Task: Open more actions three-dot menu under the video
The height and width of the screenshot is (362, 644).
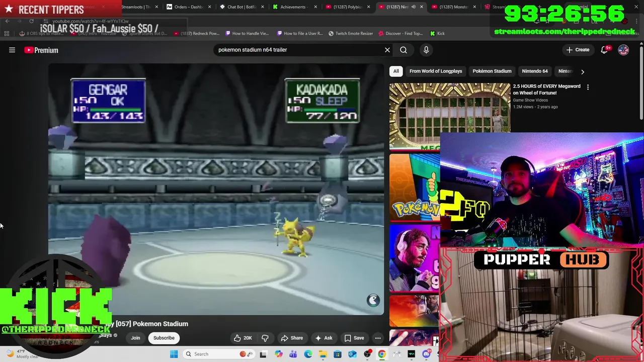Action: (378, 338)
